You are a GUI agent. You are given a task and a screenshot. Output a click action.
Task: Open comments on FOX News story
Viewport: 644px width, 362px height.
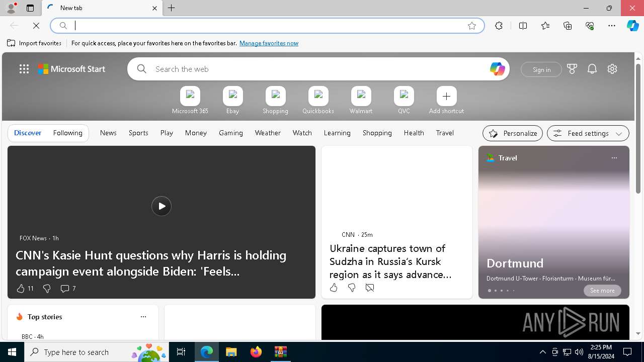click(68, 289)
